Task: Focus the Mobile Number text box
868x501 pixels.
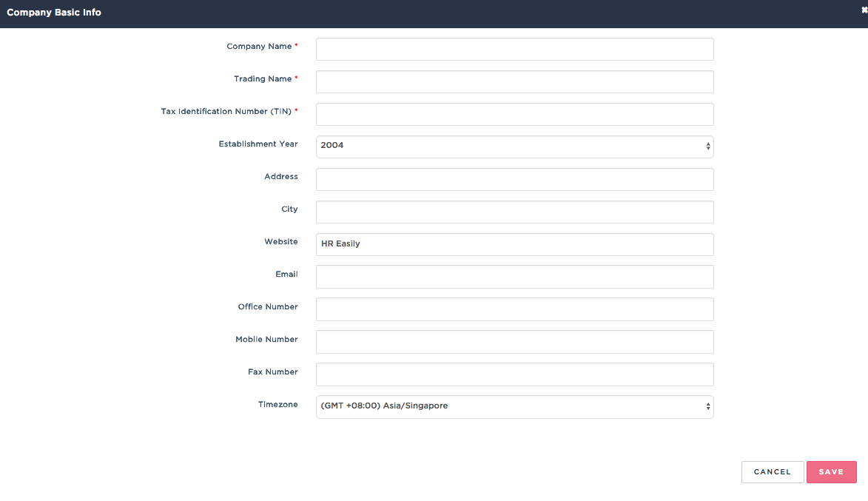Action: coord(514,342)
